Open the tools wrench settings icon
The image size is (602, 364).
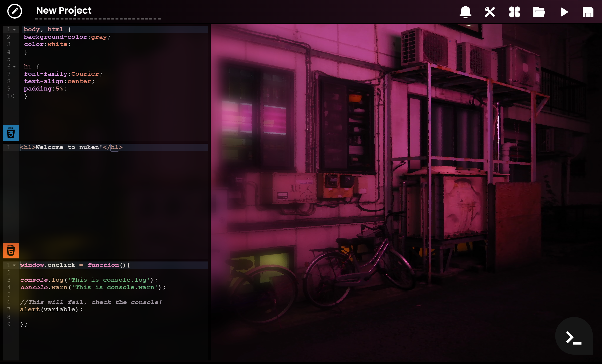490,12
